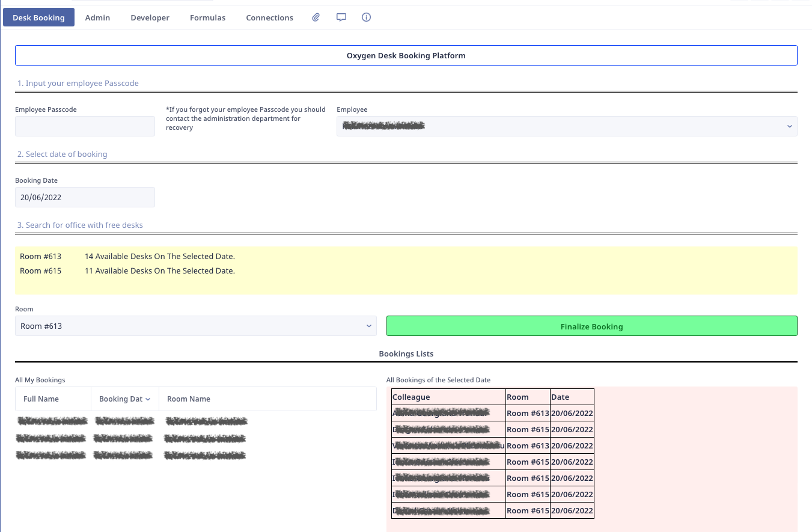The height and width of the screenshot is (532, 812).
Task: Select the first Room #613 cell in bookings table
Action: tap(528, 413)
